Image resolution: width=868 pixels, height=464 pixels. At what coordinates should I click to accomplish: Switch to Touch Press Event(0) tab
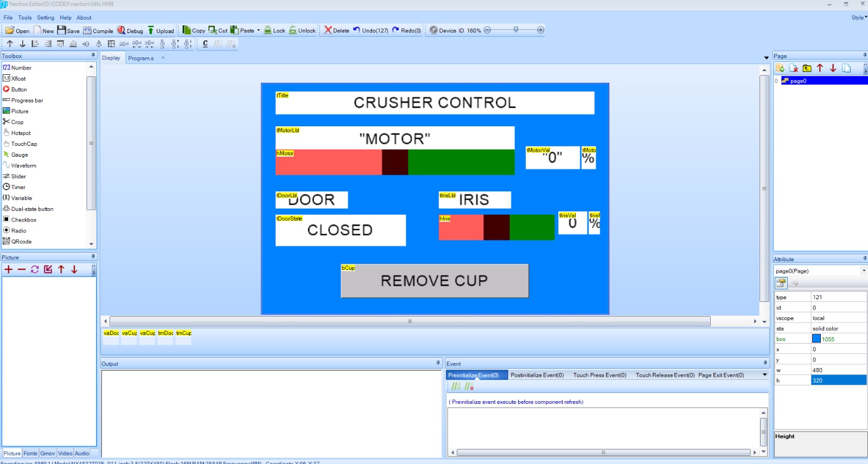click(599, 375)
